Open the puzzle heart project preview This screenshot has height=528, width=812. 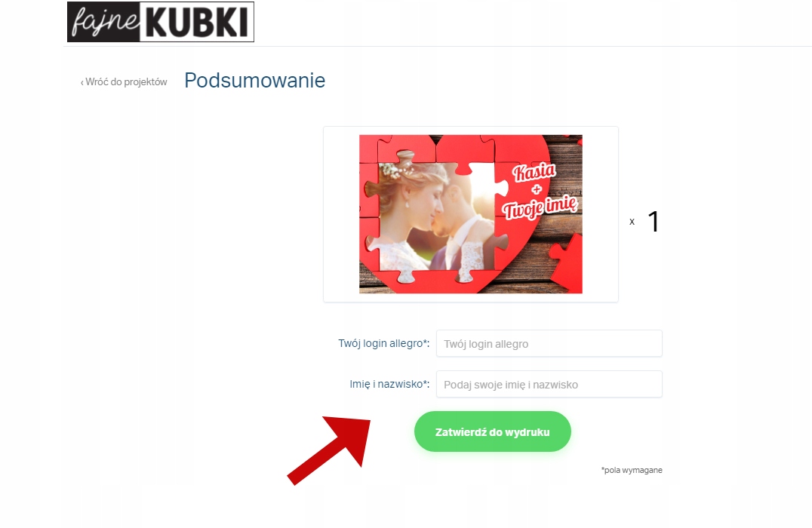(x=471, y=214)
